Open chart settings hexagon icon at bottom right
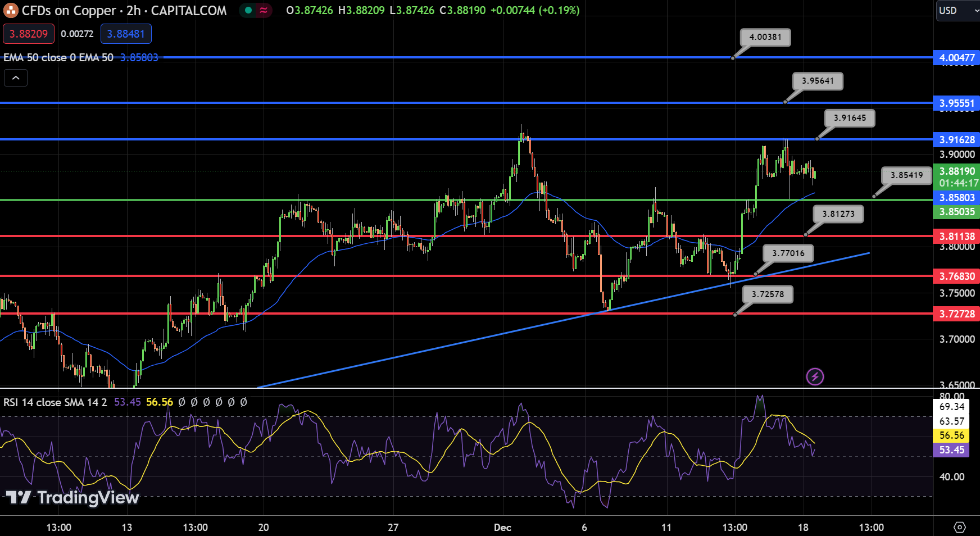 pyautogui.click(x=960, y=527)
